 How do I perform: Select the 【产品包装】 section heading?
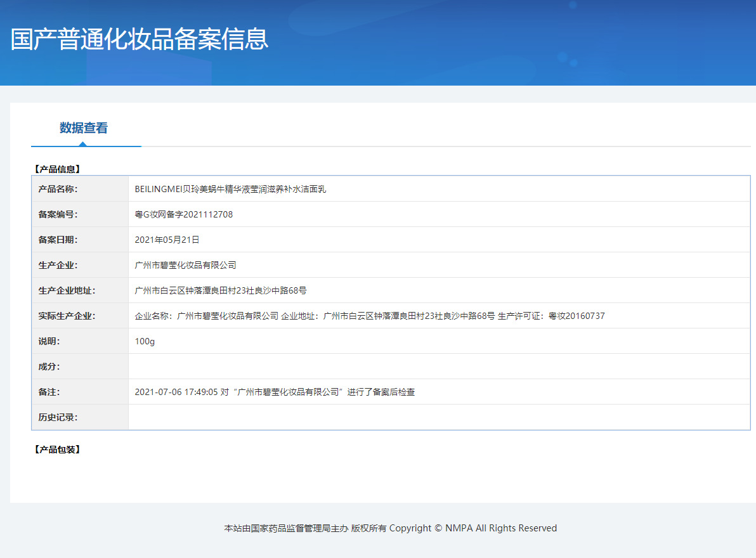tap(56, 450)
